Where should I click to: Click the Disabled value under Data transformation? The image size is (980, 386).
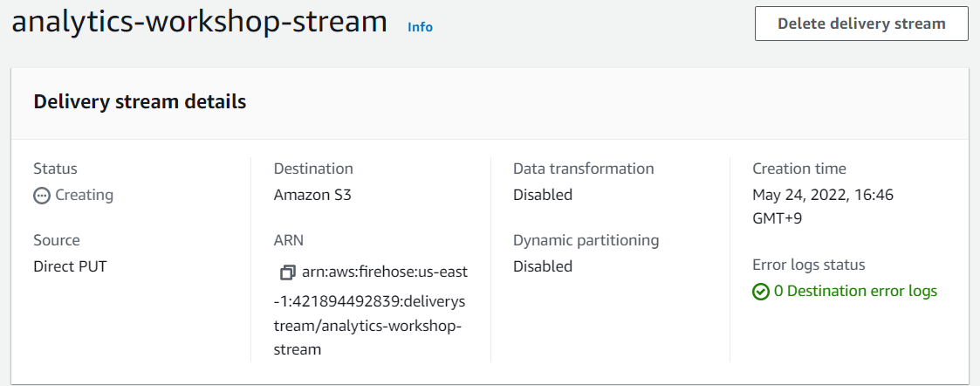(543, 195)
